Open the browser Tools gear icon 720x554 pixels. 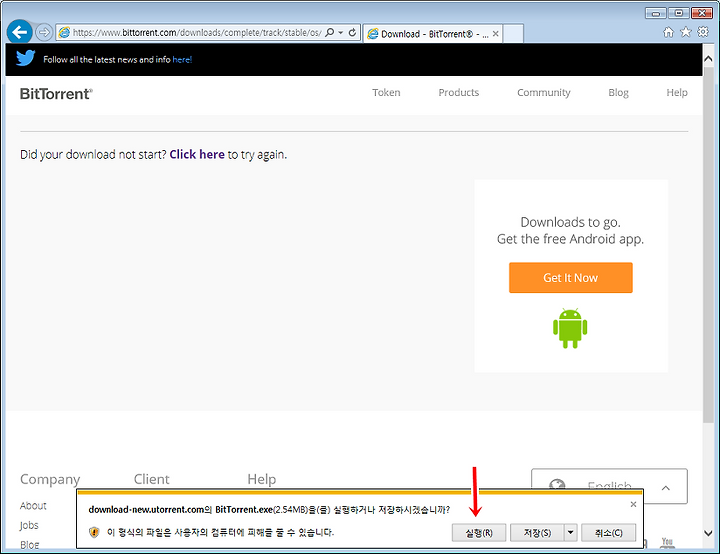pos(703,32)
